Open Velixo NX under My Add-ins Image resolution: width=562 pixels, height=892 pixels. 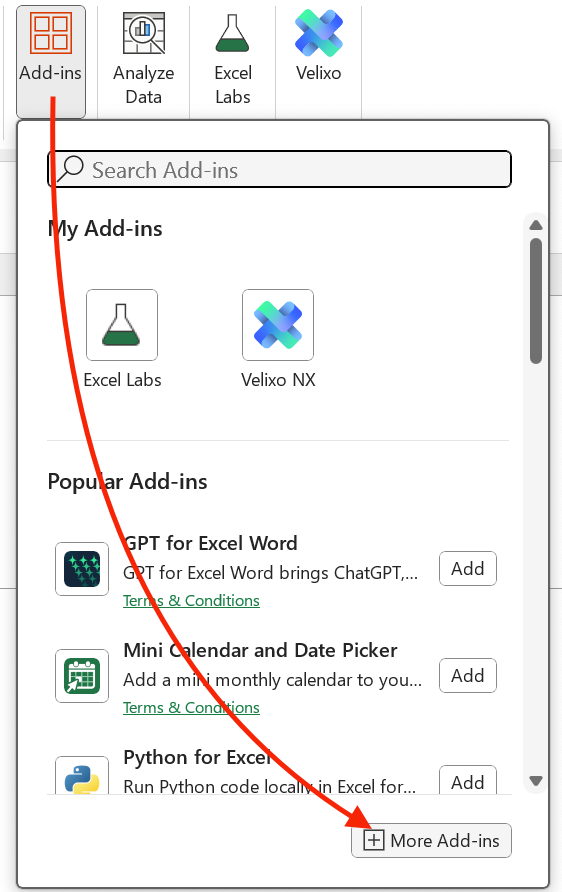278,338
